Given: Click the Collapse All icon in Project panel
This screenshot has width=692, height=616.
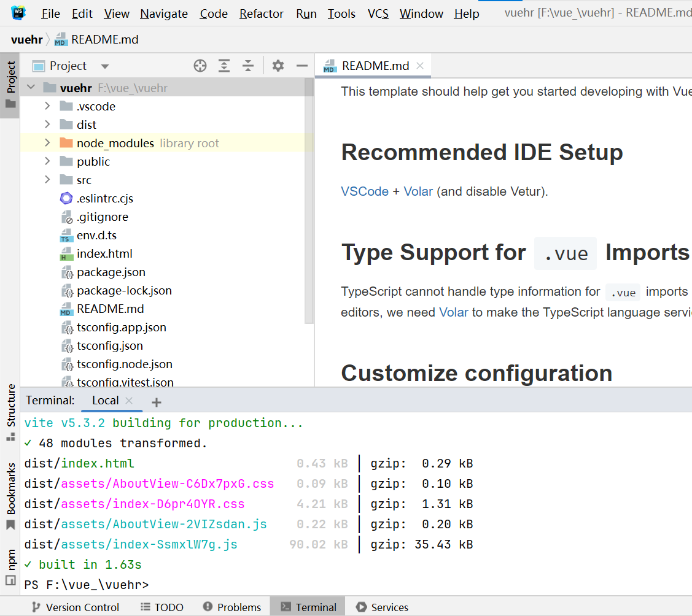Looking at the screenshot, I should click(x=248, y=66).
